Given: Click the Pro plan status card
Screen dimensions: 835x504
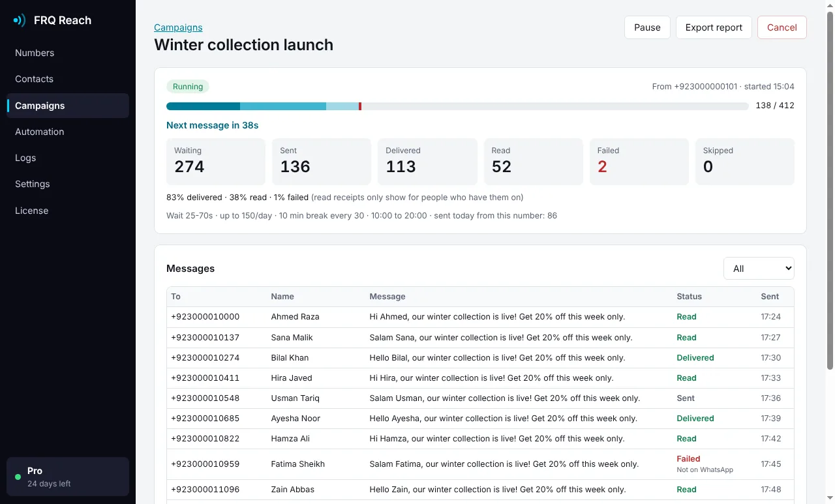Looking at the screenshot, I should point(68,477).
